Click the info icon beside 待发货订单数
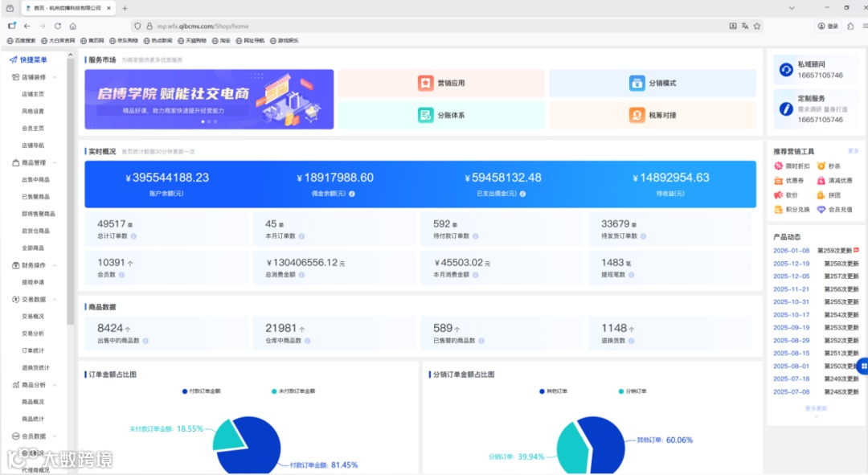 643,235
